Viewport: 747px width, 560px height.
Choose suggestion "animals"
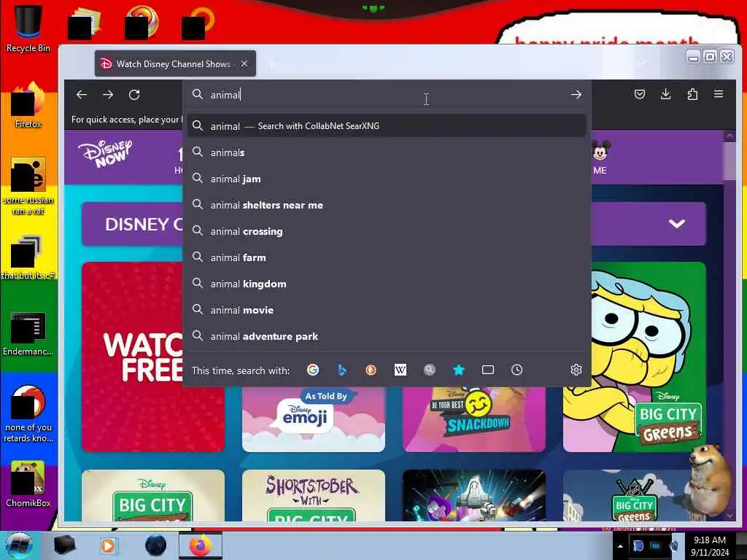pos(387,152)
